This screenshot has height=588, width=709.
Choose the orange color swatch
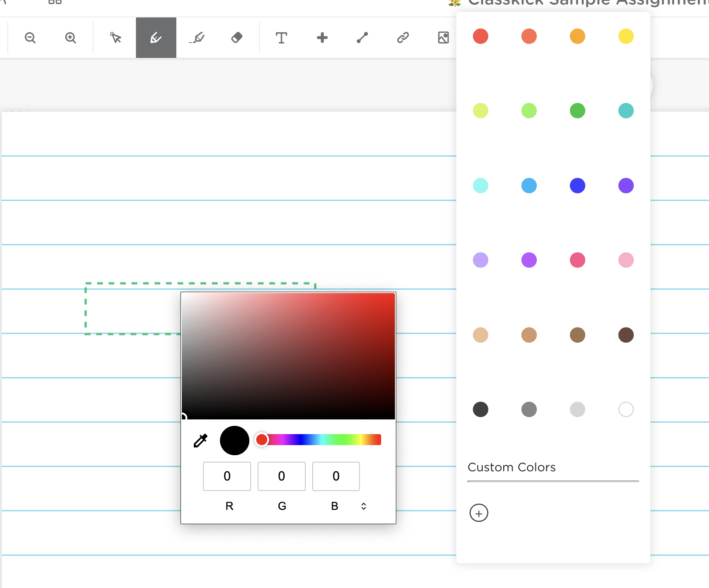click(x=578, y=36)
